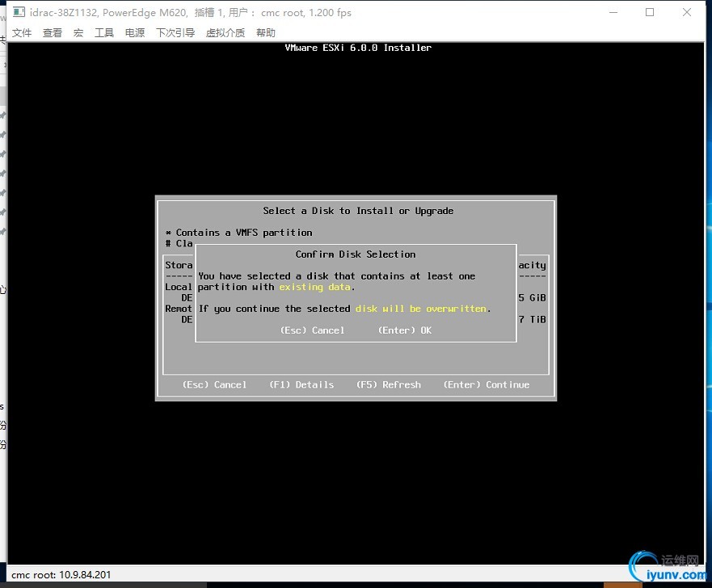Click 'cmc root: 10.9.84.201' status bar text
The height and width of the screenshot is (588, 712).
click(x=61, y=575)
